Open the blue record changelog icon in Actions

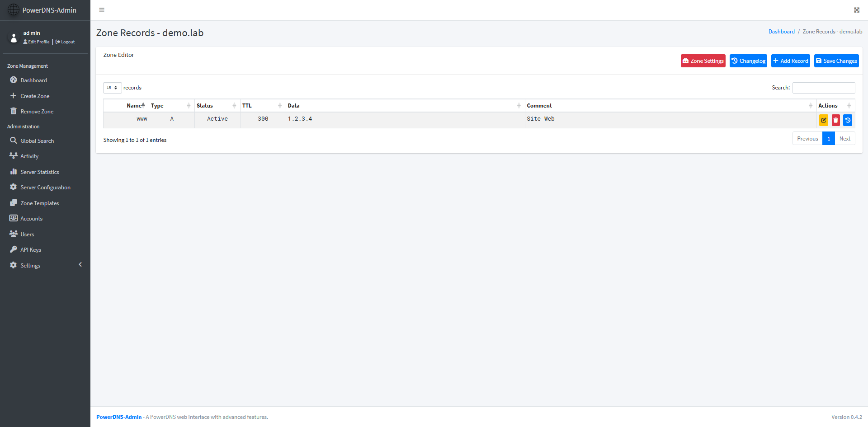tap(848, 120)
